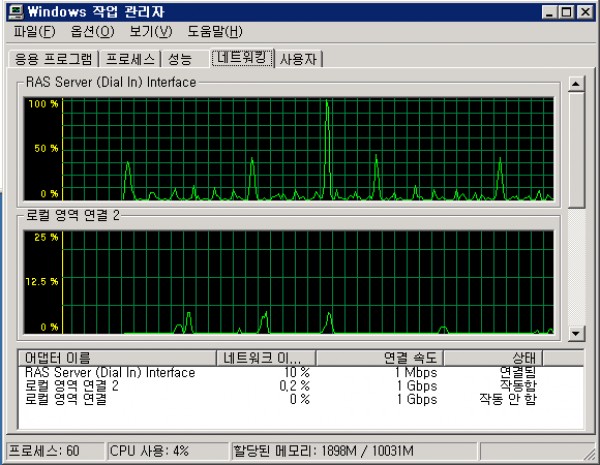600x465 pixels.
Task: Switch to the 사용자 tab
Action: pyautogui.click(x=298, y=59)
